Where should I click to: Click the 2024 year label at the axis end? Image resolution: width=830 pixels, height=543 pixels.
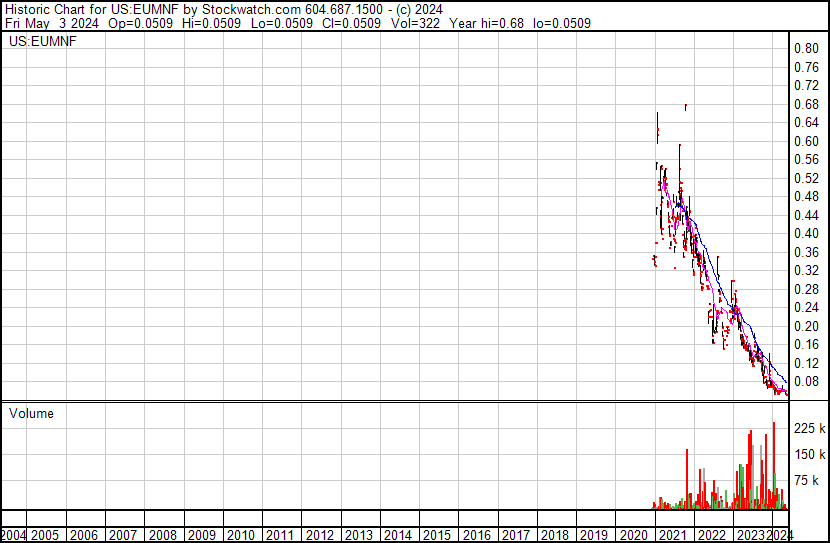point(779,535)
